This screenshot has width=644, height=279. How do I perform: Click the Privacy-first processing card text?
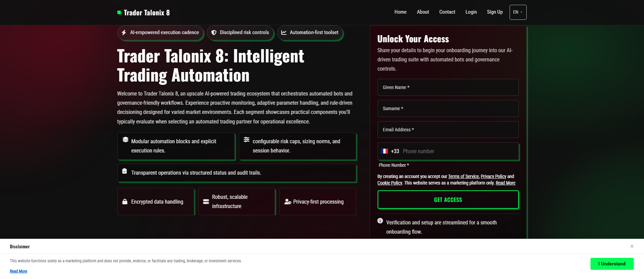(x=318, y=202)
